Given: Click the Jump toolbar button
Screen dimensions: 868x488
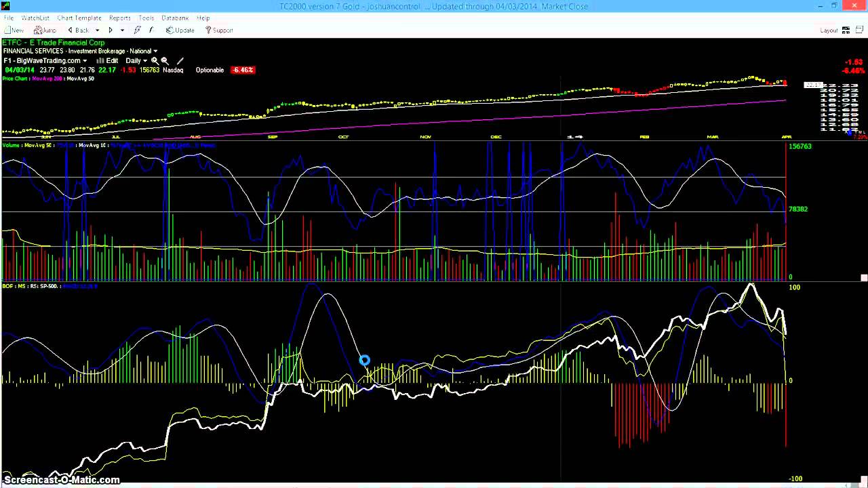Looking at the screenshot, I should (45, 30).
